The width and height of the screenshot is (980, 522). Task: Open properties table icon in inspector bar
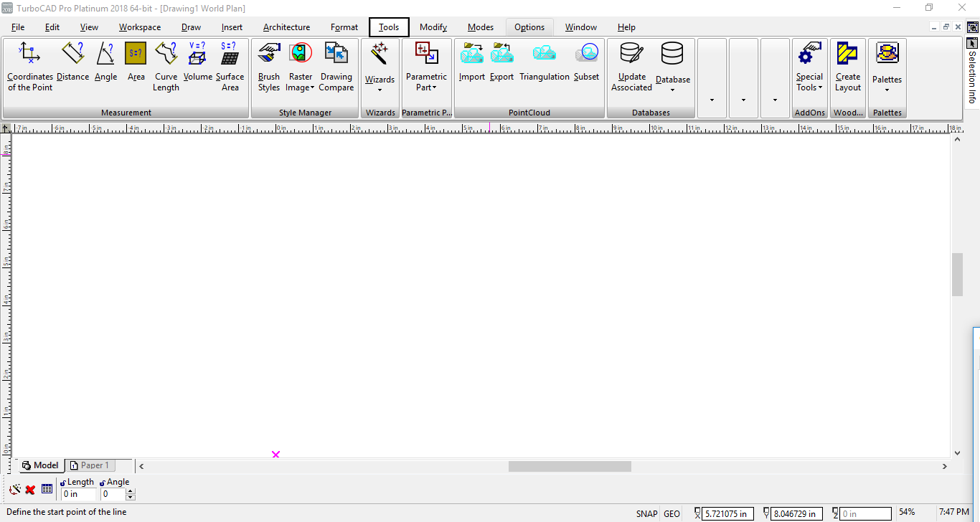(47, 489)
